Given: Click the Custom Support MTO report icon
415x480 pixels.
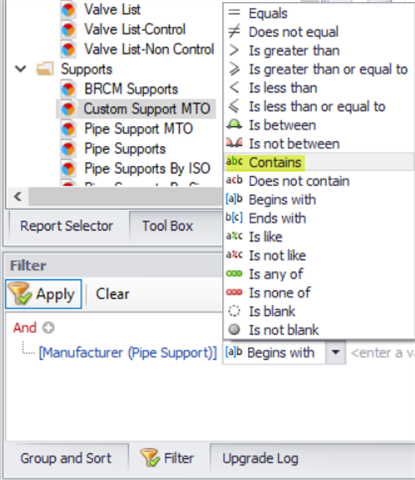Looking at the screenshot, I should tap(68, 109).
